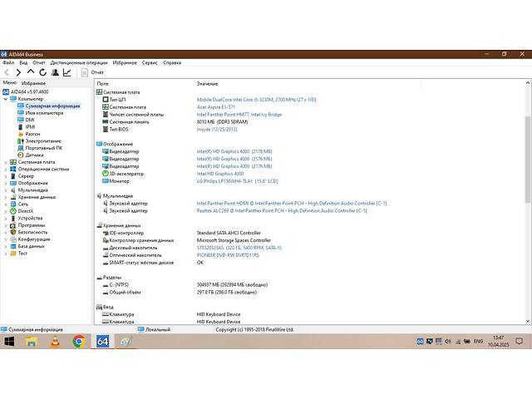Open the Realtek ALC269 audio adapter link
532x399 pixels.
coord(282,210)
